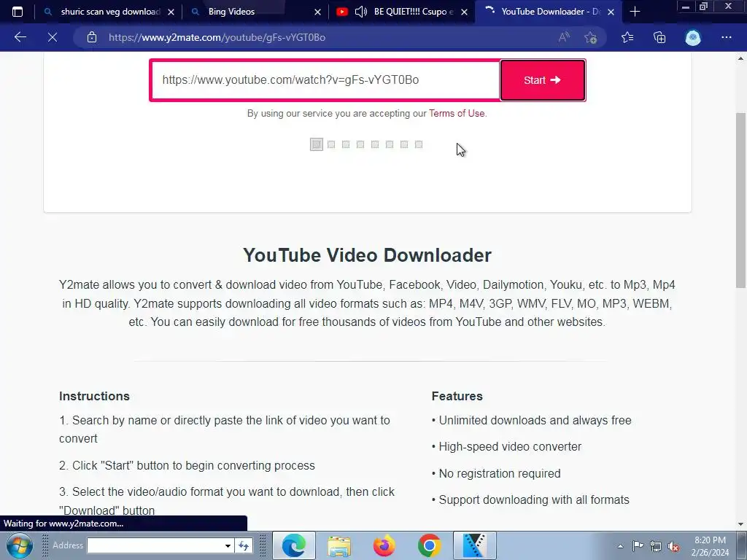The height and width of the screenshot is (560, 747).
Task: Click the taskbar Address go/refresh icon
Action: [244, 545]
